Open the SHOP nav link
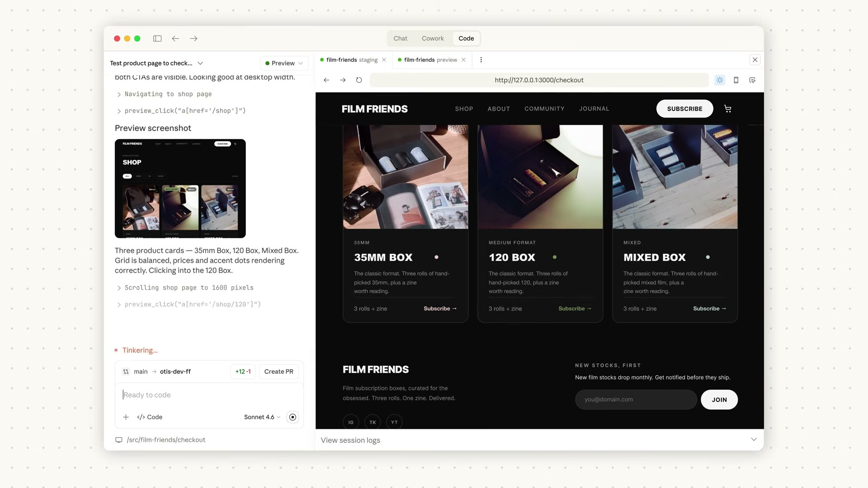868x488 pixels. click(x=464, y=109)
